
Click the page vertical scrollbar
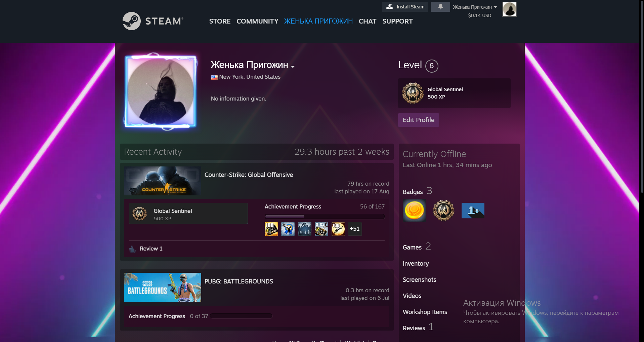pos(642,98)
